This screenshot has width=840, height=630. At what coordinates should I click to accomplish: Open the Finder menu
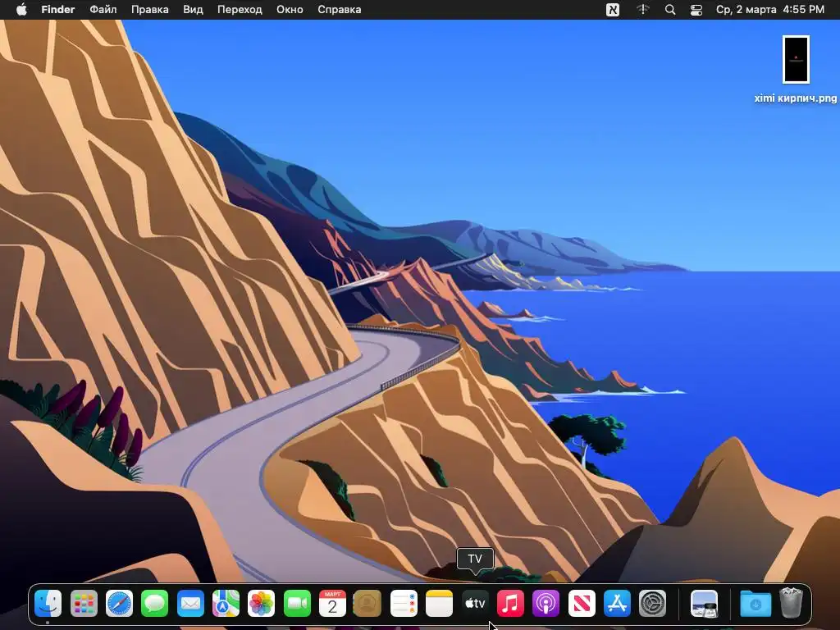pos(58,10)
